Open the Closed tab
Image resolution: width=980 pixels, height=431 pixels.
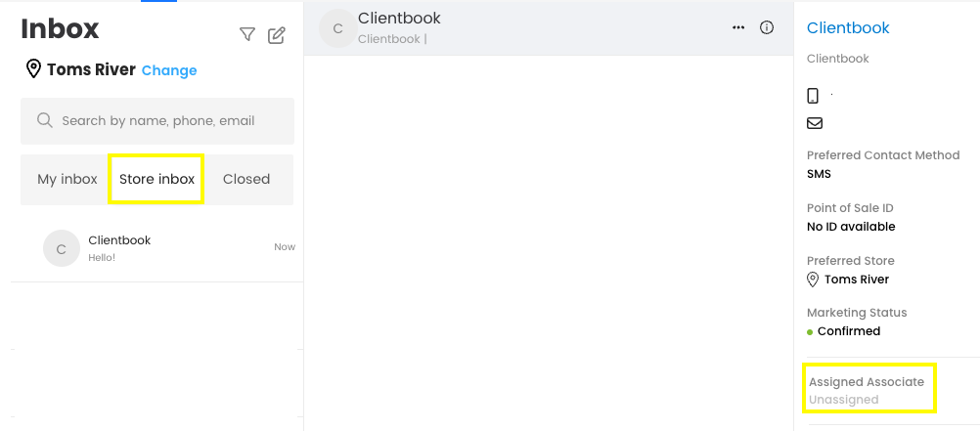click(246, 179)
